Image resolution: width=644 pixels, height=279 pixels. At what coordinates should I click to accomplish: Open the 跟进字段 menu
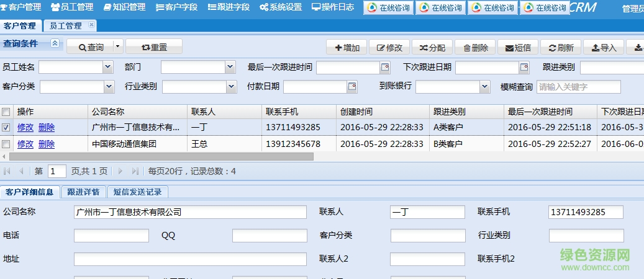point(229,7)
